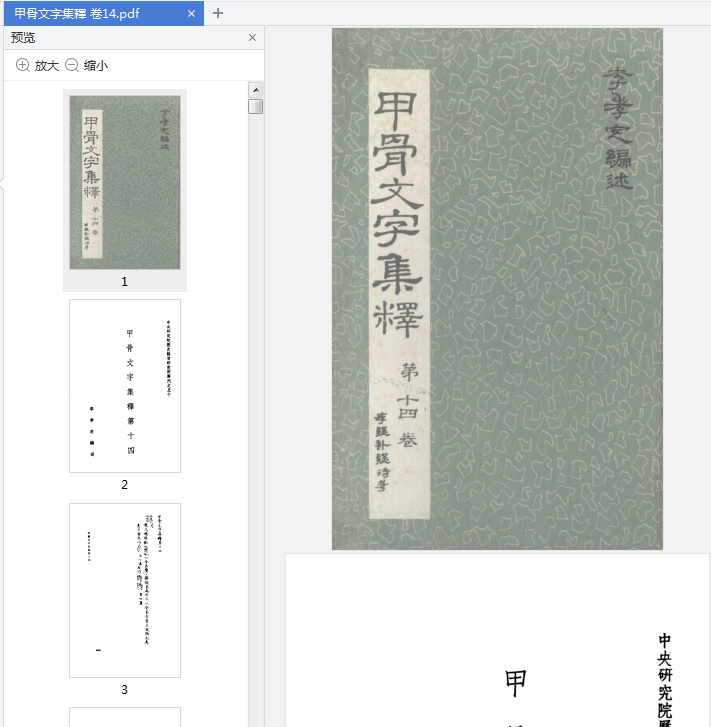This screenshot has height=727, width=711.
Task: Click the 缩小 zoom-out magnifier icon
Action: click(x=72, y=65)
